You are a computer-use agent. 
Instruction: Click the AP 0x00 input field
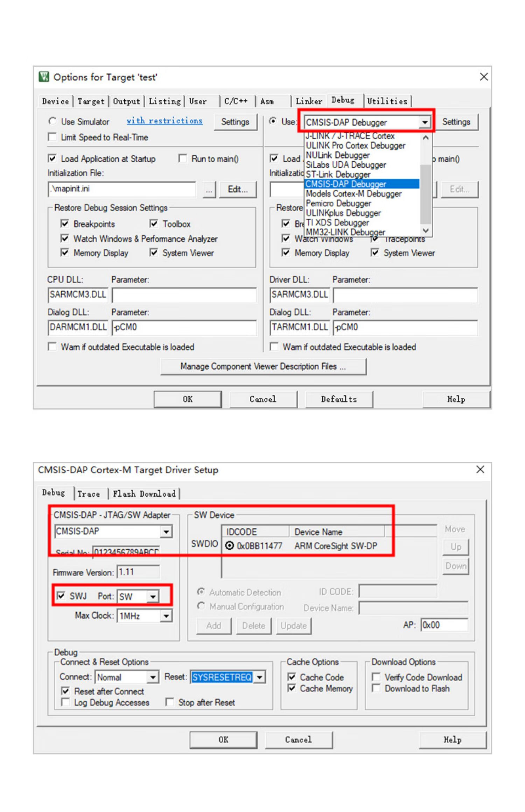(x=444, y=625)
